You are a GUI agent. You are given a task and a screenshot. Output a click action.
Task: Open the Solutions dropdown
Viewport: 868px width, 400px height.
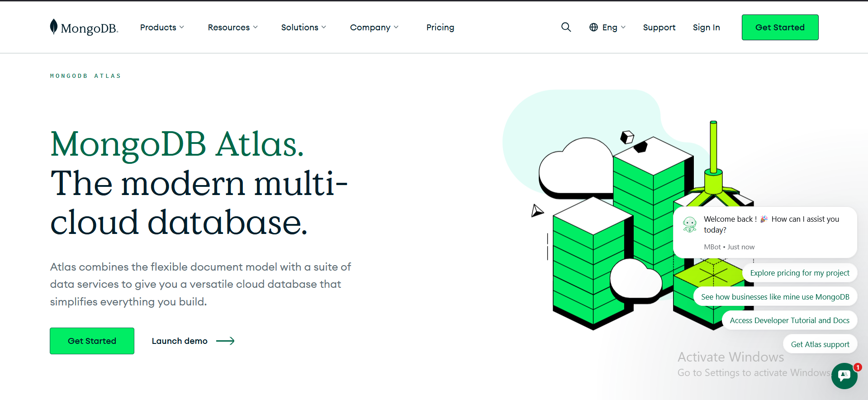tap(303, 28)
